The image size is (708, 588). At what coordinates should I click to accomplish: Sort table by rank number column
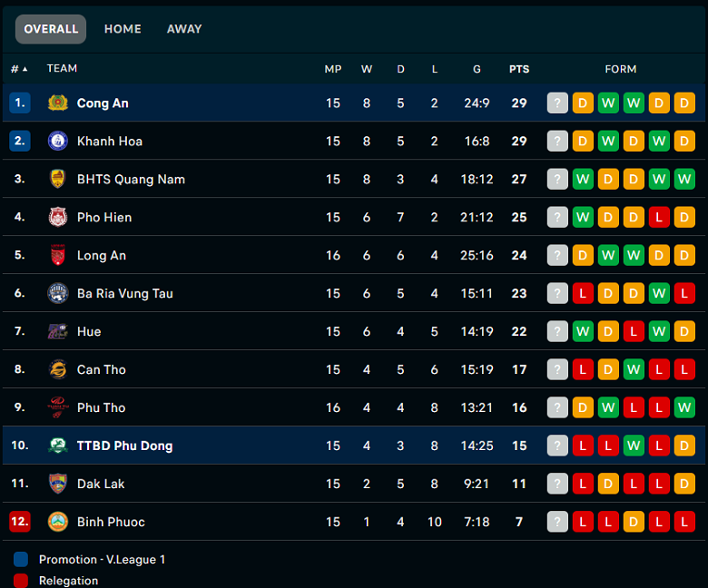click(x=19, y=69)
